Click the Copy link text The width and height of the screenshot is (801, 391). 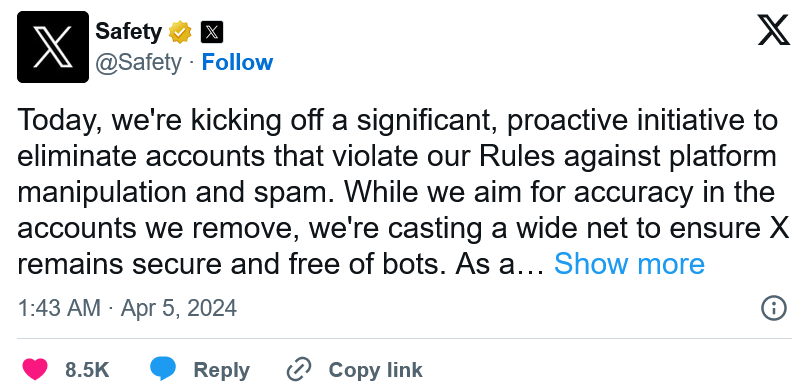click(375, 370)
